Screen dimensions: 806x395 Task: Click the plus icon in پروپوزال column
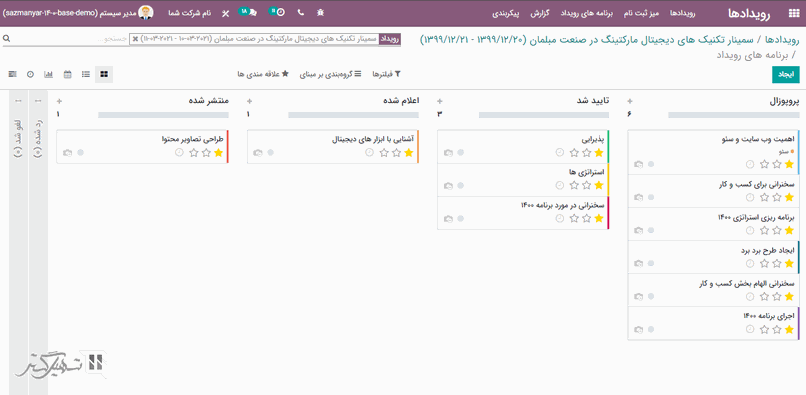pyautogui.click(x=630, y=101)
